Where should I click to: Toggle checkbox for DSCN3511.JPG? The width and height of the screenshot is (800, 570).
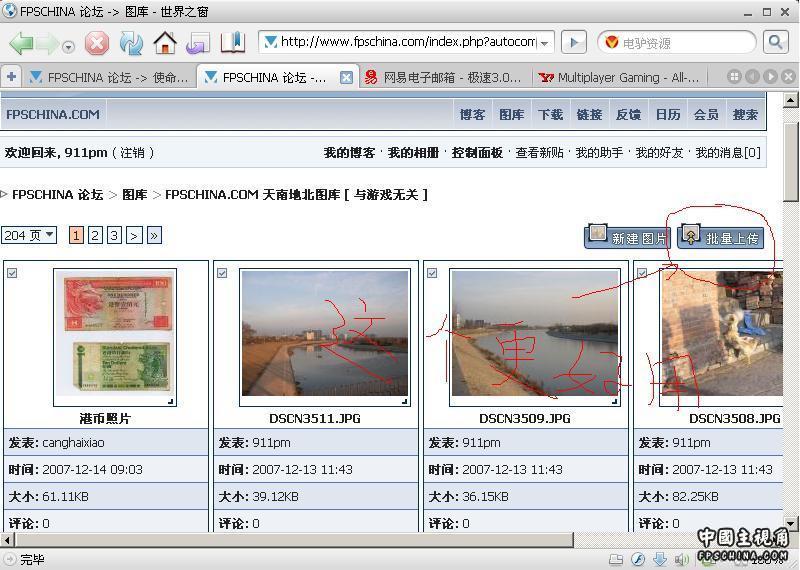pyautogui.click(x=222, y=273)
